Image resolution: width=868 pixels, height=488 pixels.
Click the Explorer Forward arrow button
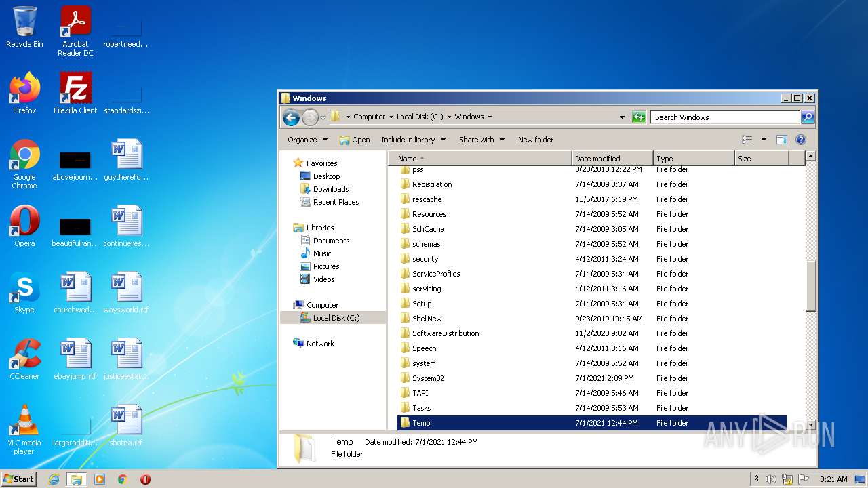(x=310, y=117)
